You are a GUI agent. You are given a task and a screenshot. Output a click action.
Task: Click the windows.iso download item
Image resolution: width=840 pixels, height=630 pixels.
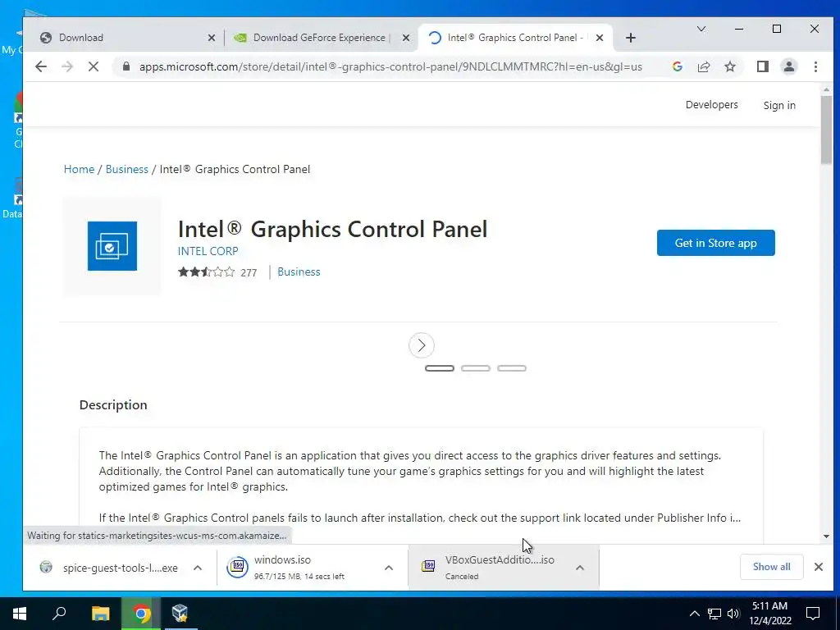[x=300, y=568]
